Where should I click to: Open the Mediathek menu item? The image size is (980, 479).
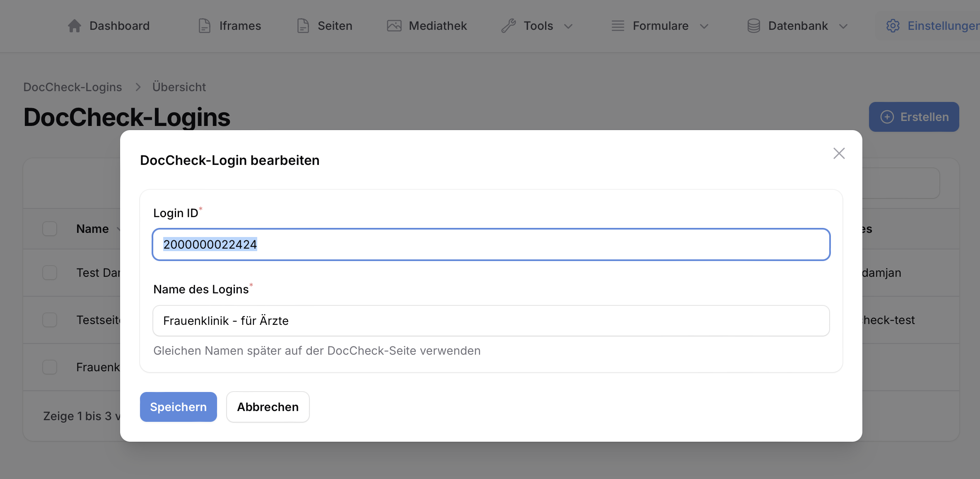point(427,26)
